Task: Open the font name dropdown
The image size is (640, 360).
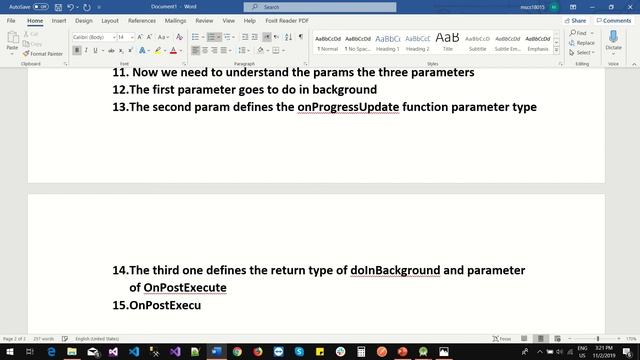Action: click(x=114, y=37)
